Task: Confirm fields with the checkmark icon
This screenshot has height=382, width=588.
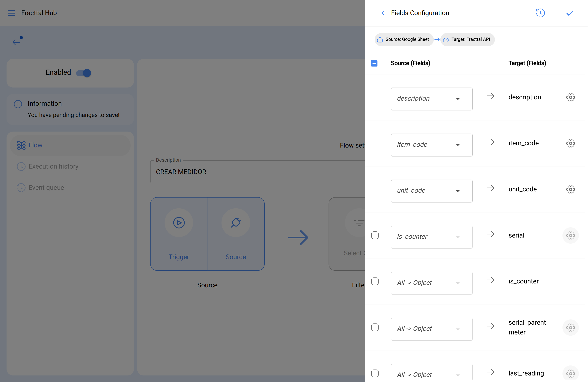Action: 570,13
